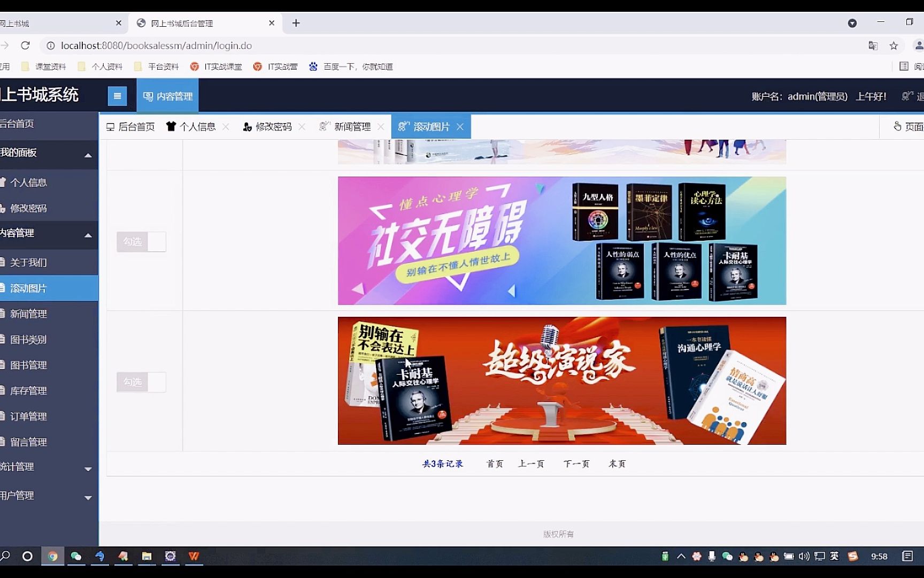Bookmark this page with the star icon
This screenshot has width=924, height=578.
894,46
